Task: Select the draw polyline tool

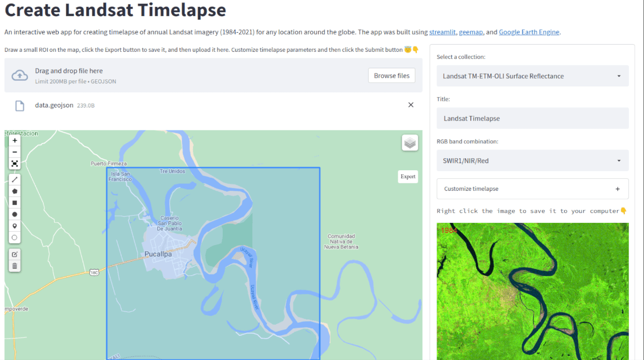Action: tap(15, 179)
